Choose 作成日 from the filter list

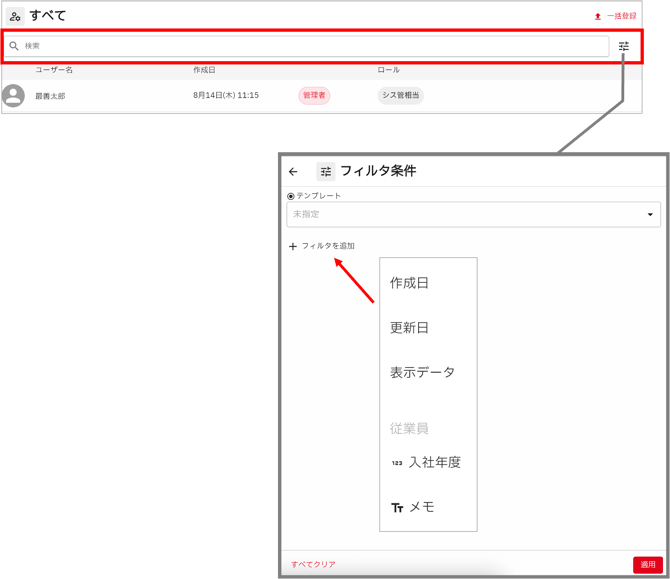(410, 283)
